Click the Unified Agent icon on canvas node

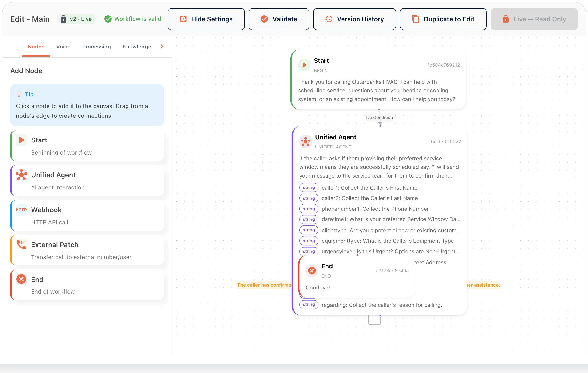coord(305,141)
